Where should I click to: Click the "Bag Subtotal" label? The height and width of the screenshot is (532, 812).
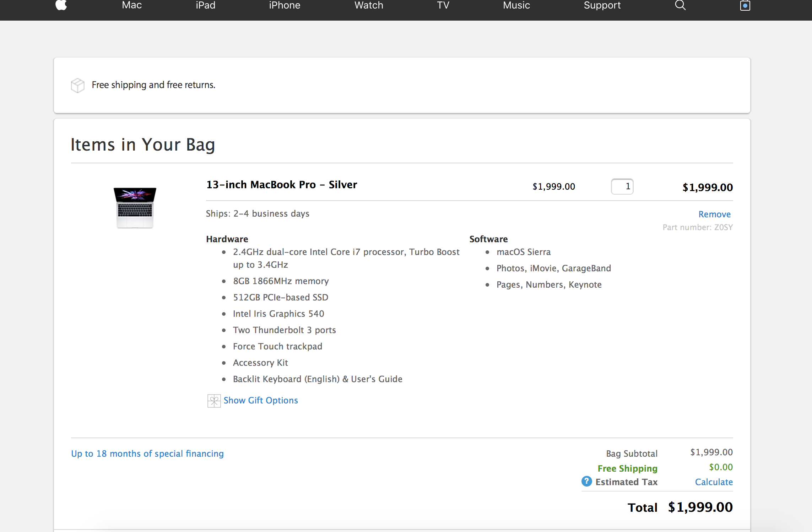click(x=632, y=454)
